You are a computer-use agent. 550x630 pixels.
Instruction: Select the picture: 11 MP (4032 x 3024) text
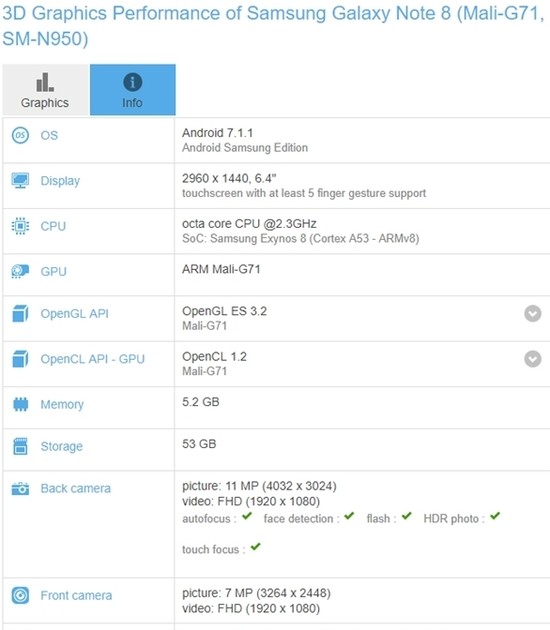pyautogui.click(x=259, y=486)
